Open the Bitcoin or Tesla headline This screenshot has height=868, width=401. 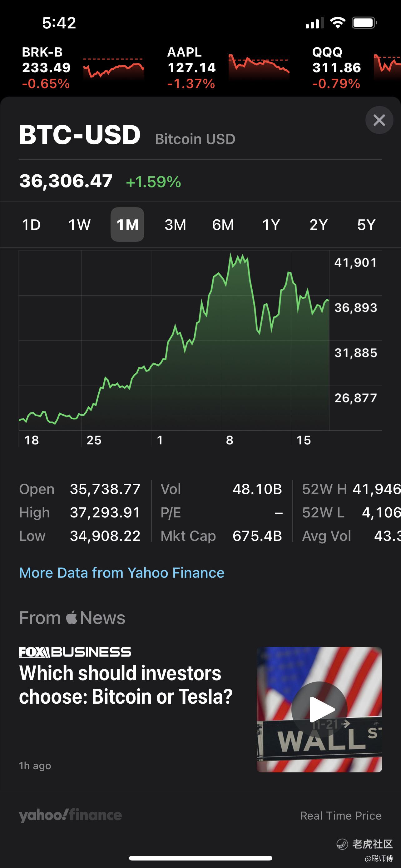pyautogui.click(x=126, y=685)
